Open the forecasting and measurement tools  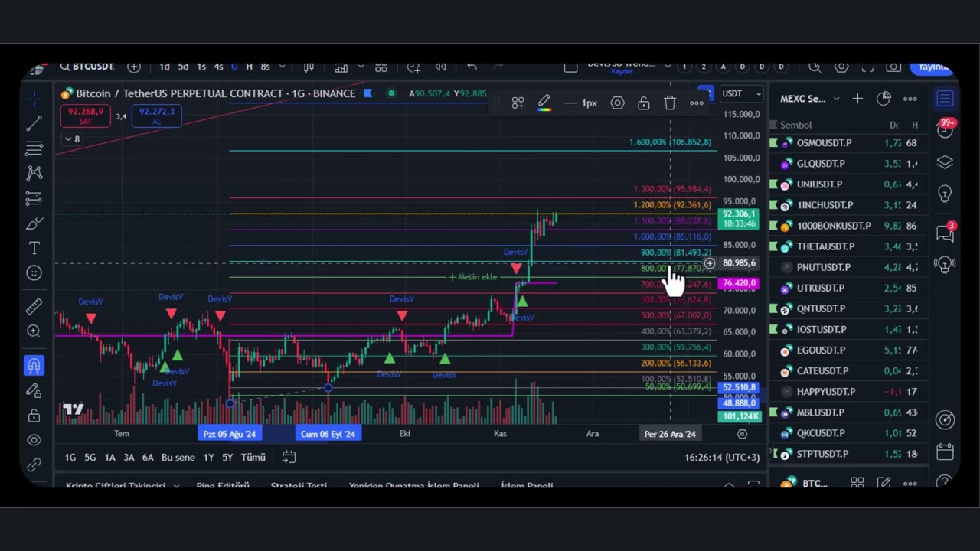[x=34, y=199]
